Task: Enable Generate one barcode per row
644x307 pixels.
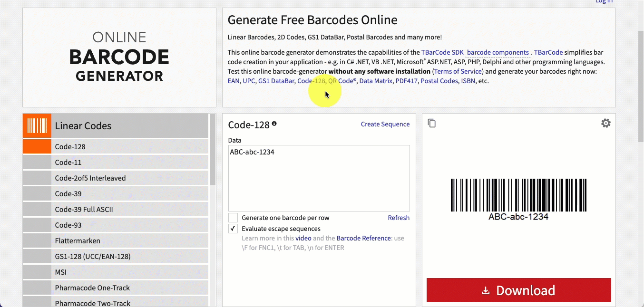Action: [233, 218]
